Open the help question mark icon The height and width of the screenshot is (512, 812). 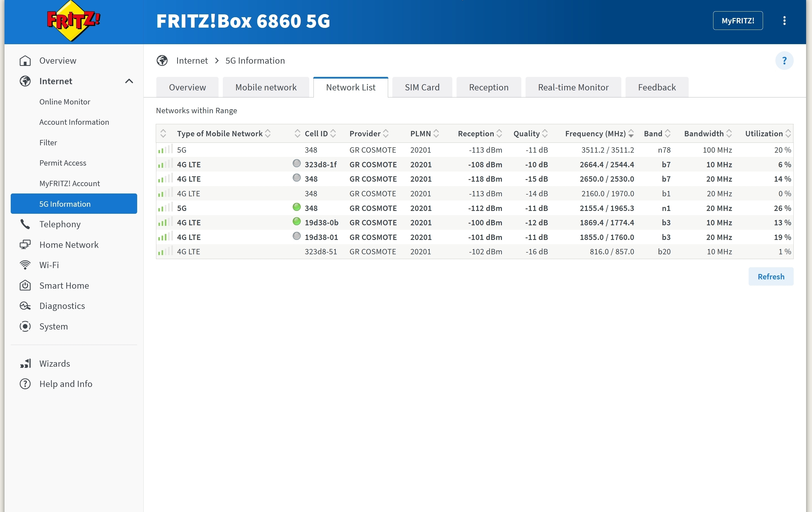pyautogui.click(x=784, y=61)
